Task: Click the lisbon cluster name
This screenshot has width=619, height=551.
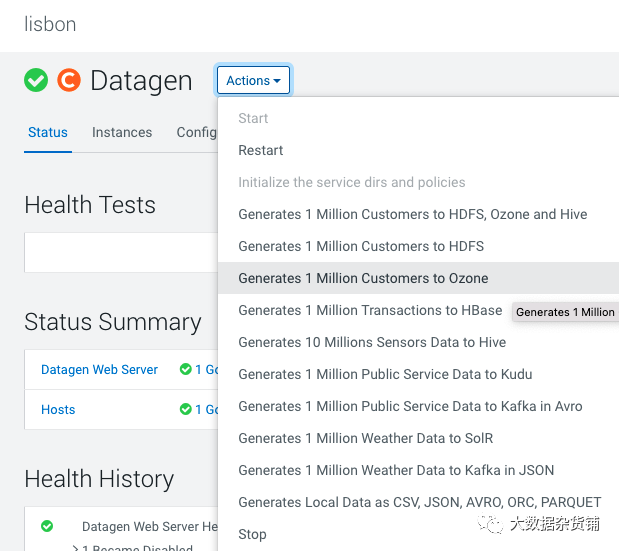Action: 50,24
